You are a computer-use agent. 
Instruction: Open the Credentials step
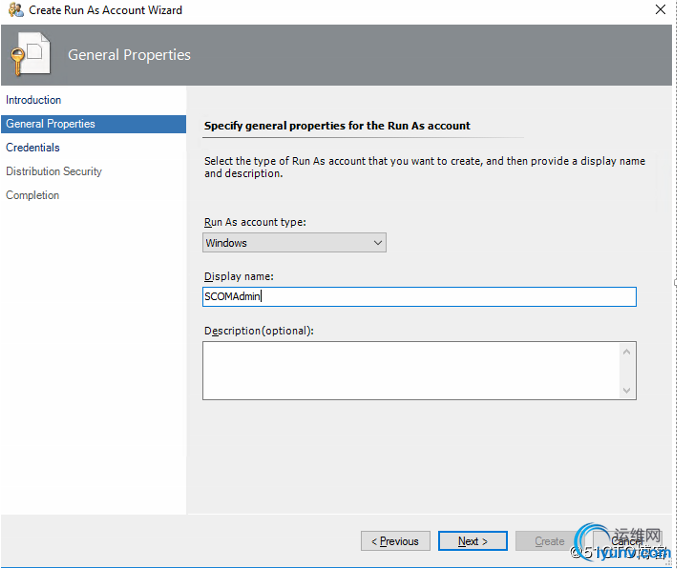[33, 148]
